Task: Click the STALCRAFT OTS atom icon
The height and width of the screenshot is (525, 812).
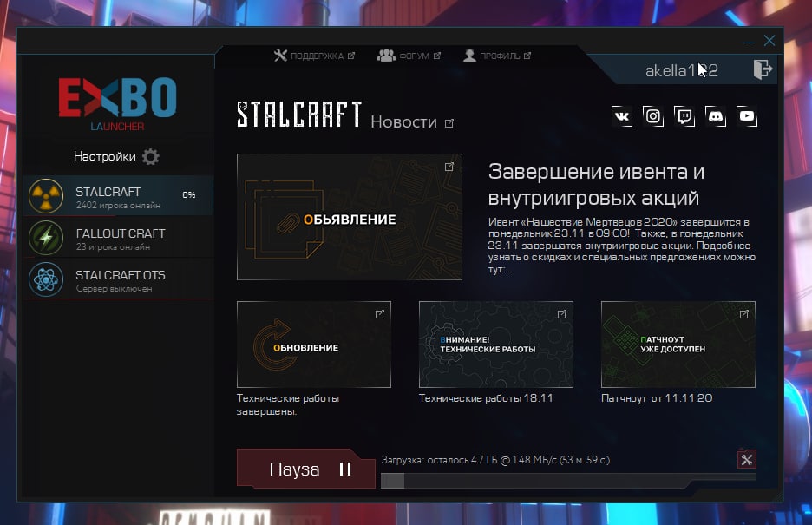Action: [46, 280]
